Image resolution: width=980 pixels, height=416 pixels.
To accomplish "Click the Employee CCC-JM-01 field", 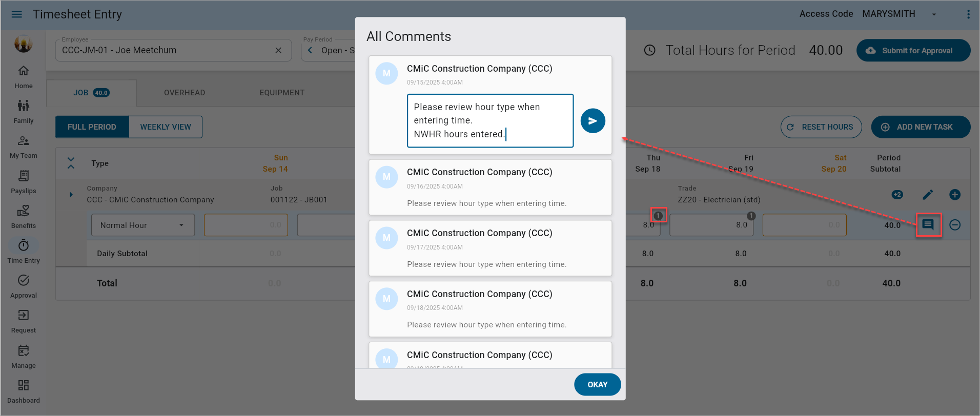I will tap(173, 50).
